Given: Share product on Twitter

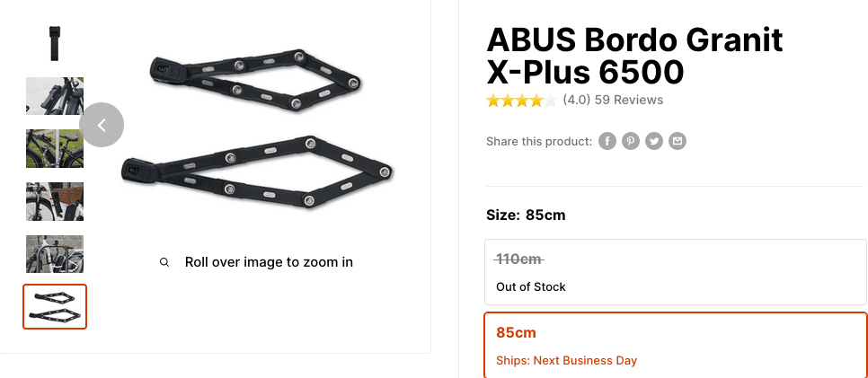Looking at the screenshot, I should click(x=654, y=142).
